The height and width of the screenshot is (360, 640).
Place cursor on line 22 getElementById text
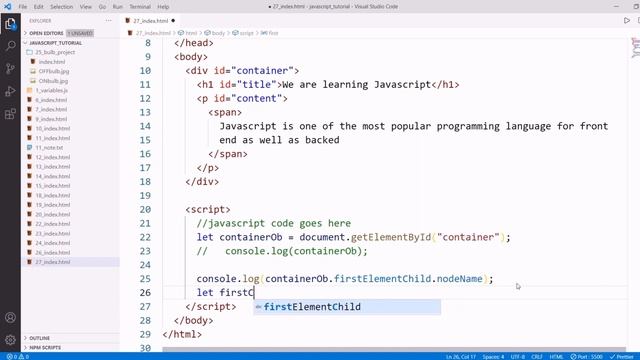[391, 237]
